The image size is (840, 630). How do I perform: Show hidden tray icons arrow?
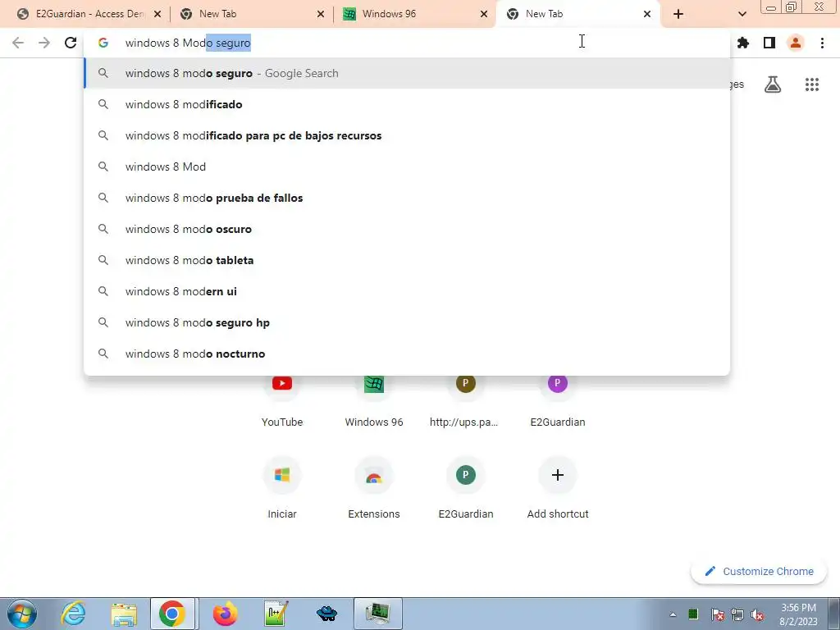click(x=673, y=614)
